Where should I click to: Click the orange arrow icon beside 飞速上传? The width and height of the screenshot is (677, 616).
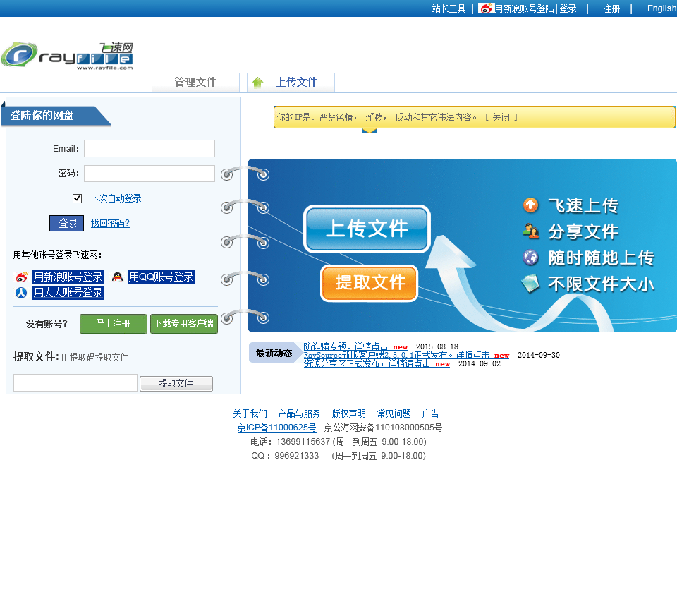(x=530, y=205)
